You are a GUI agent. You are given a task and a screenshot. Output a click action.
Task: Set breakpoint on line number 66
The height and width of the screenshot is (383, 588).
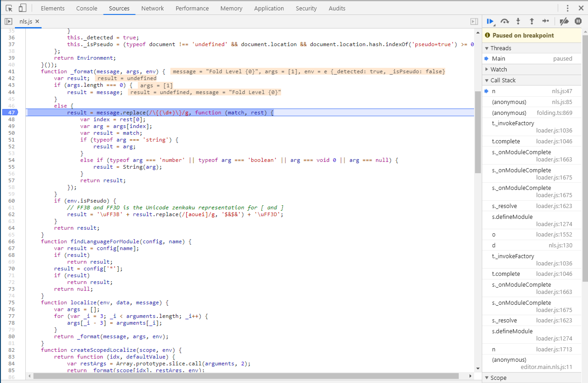[x=11, y=241]
